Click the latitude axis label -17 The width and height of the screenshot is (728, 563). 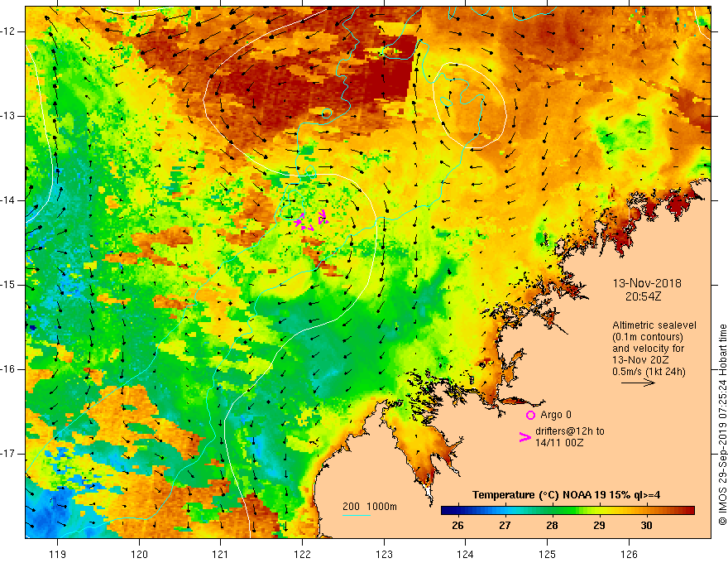pyautogui.click(x=8, y=454)
